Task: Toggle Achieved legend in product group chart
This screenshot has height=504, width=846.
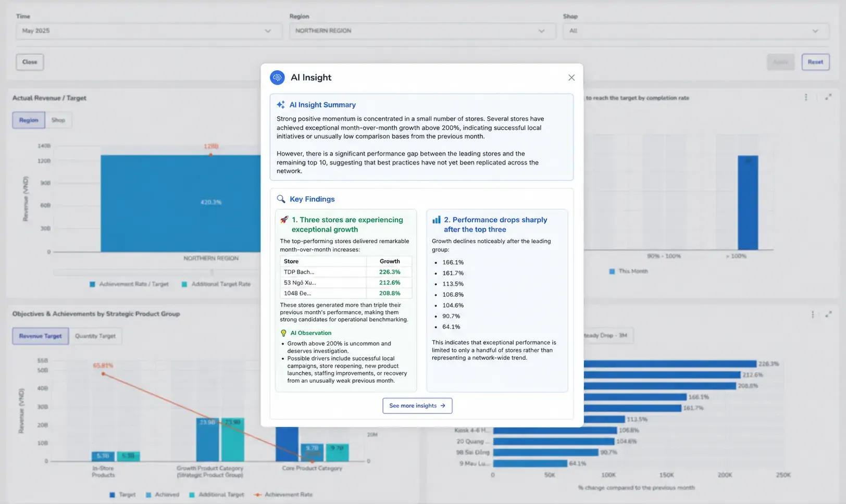Action: (x=163, y=495)
